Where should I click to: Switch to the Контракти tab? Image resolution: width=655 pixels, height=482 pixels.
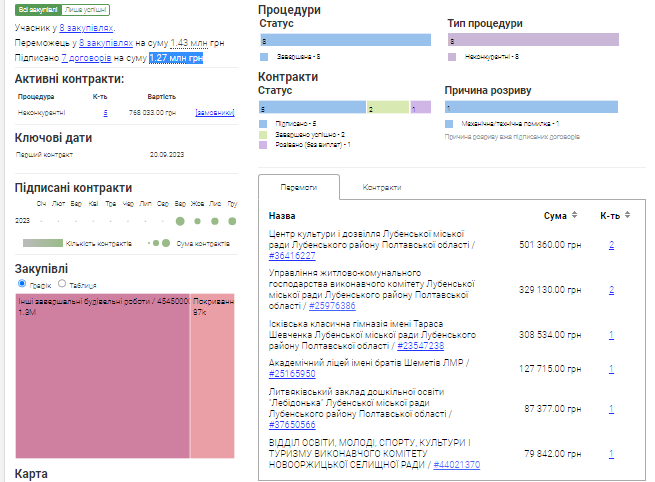tap(382, 187)
